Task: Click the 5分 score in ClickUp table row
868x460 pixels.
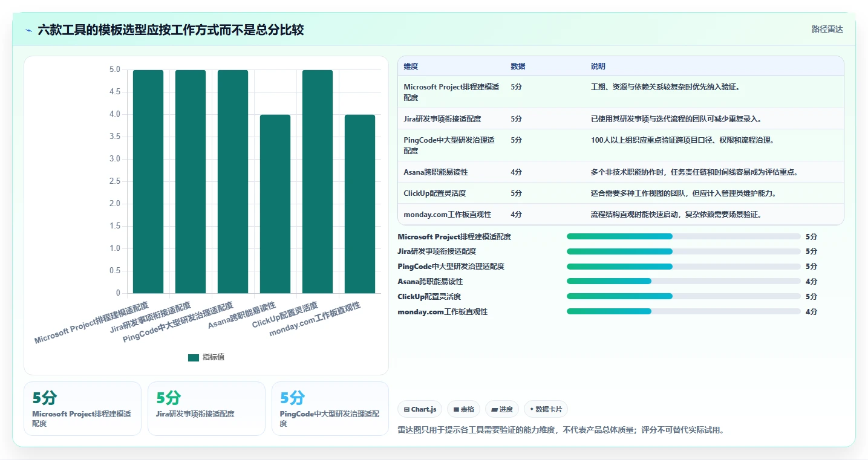Action: [516, 193]
